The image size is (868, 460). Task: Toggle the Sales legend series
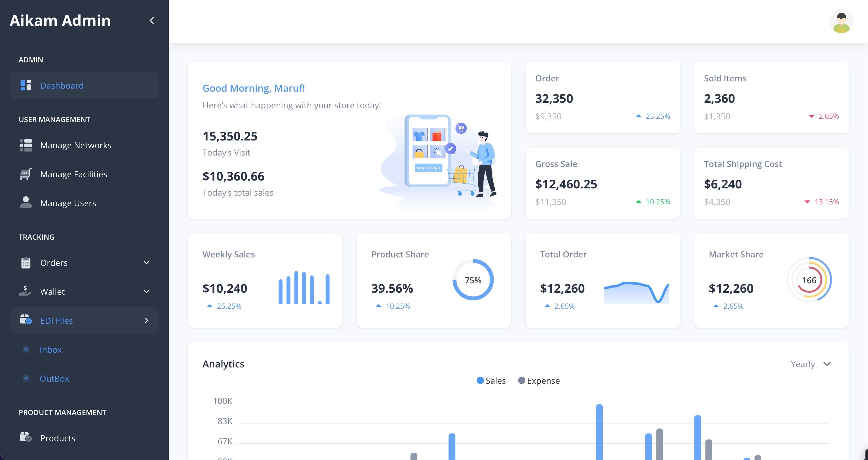pyautogui.click(x=491, y=380)
